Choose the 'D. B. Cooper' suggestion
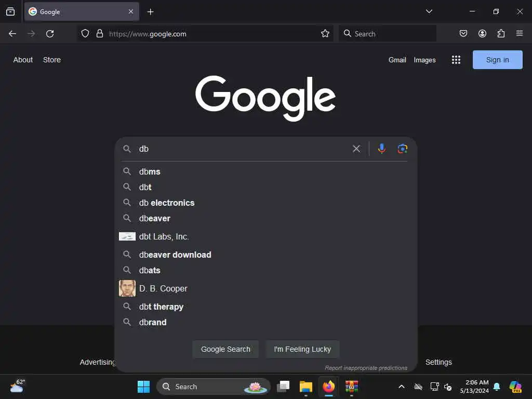 click(265, 288)
